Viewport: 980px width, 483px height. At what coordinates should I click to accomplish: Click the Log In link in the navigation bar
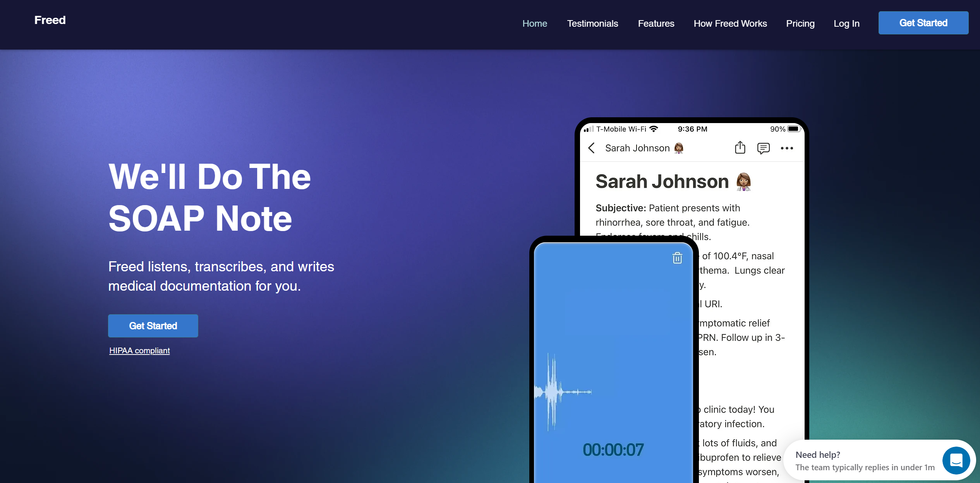847,23
